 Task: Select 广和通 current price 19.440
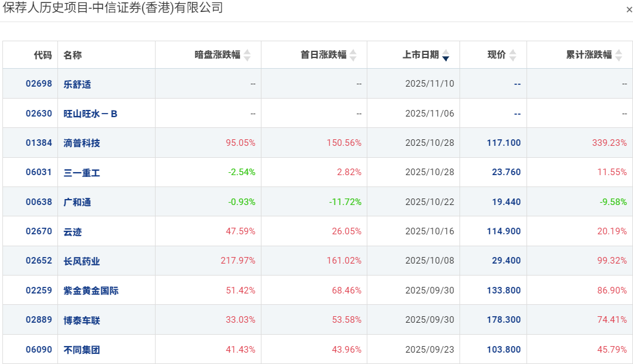[506, 202]
